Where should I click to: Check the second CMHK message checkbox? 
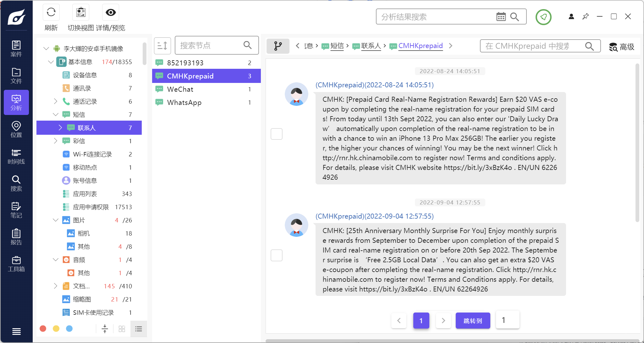(277, 255)
